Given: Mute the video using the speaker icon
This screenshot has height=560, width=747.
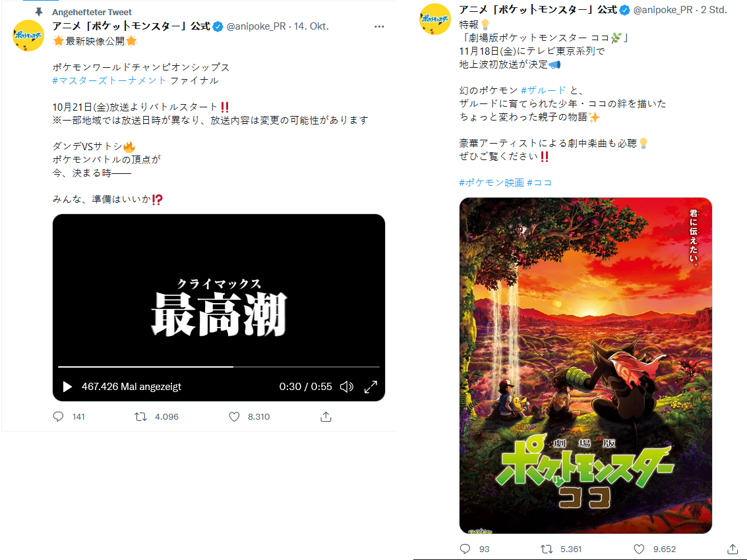Looking at the screenshot, I should click(346, 387).
